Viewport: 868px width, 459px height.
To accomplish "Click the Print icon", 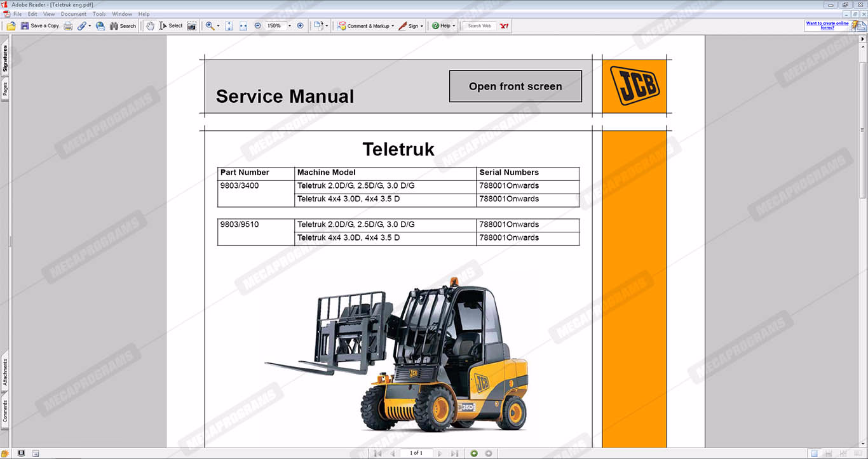I will tap(68, 26).
